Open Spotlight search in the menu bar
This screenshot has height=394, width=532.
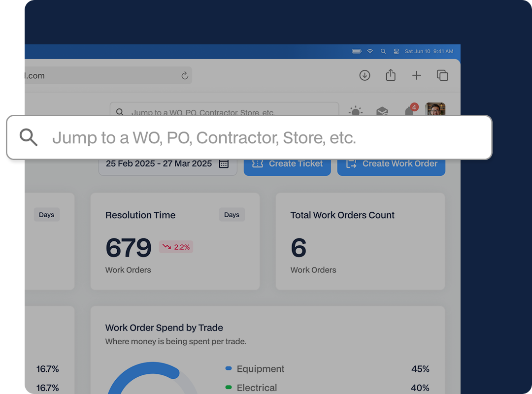point(383,51)
